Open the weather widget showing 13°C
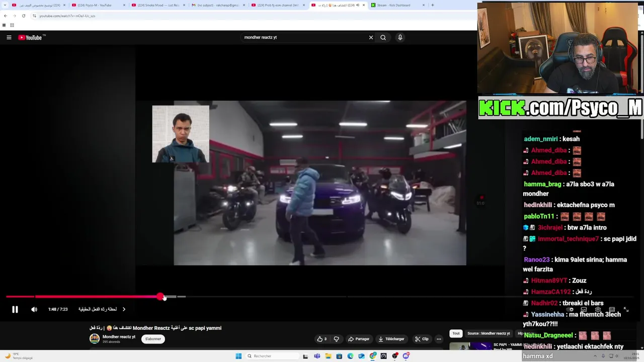The image size is (644, 362). (x=19, y=356)
